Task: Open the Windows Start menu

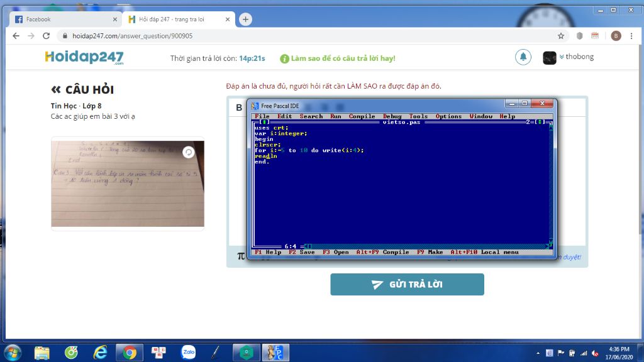Action: point(13,353)
